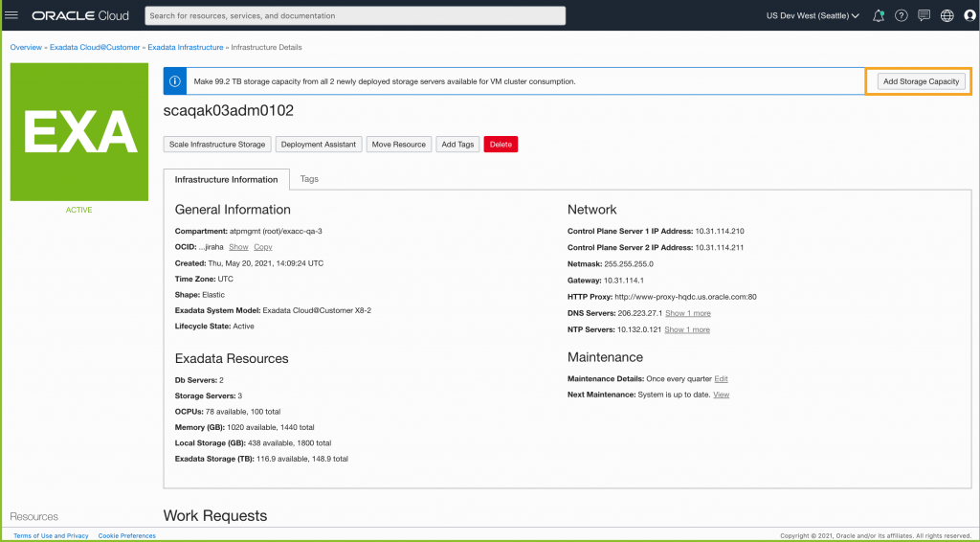This screenshot has width=980, height=542.
Task: Open the user profile avatar icon
Action: [x=970, y=15]
